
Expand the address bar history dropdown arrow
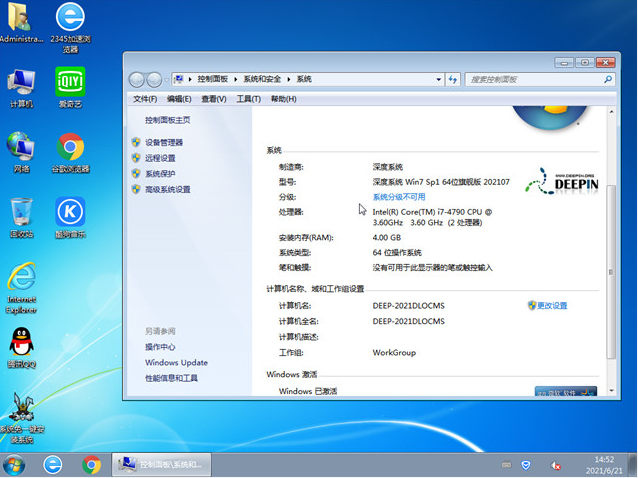pyautogui.click(x=436, y=79)
